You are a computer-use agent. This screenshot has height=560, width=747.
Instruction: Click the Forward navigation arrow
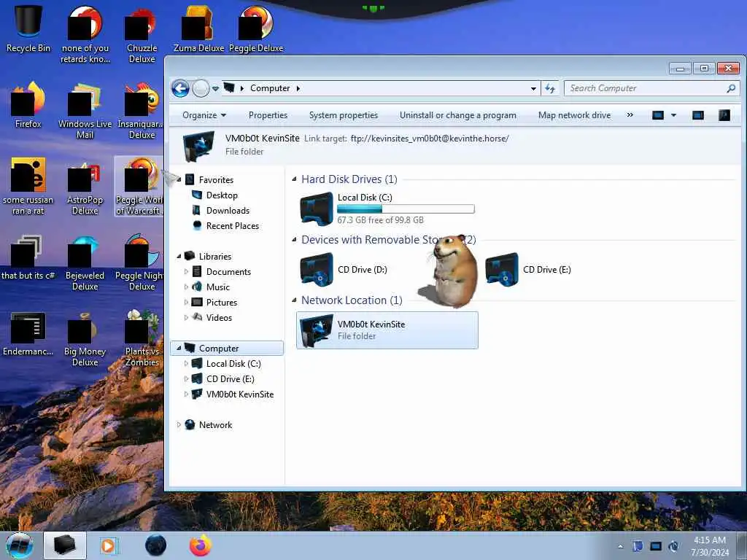point(201,88)
